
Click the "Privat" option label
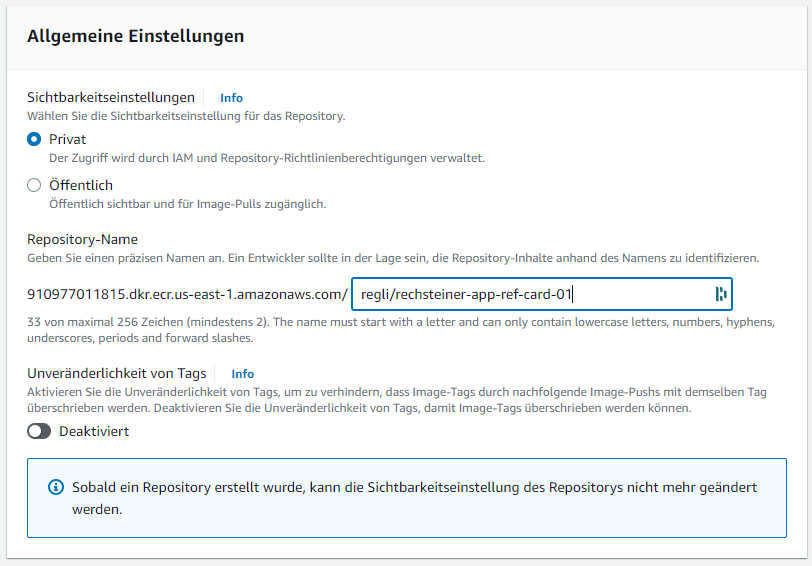pos(68,140)
